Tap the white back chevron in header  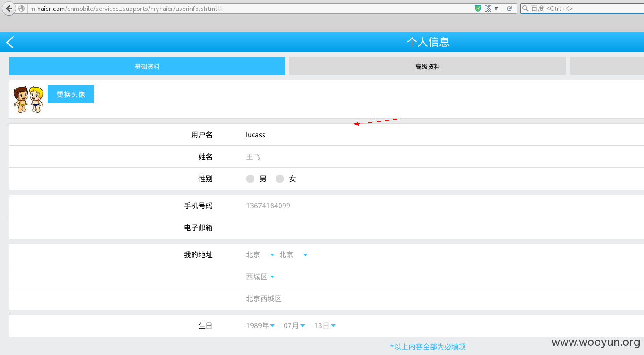[x=10, y=42]
